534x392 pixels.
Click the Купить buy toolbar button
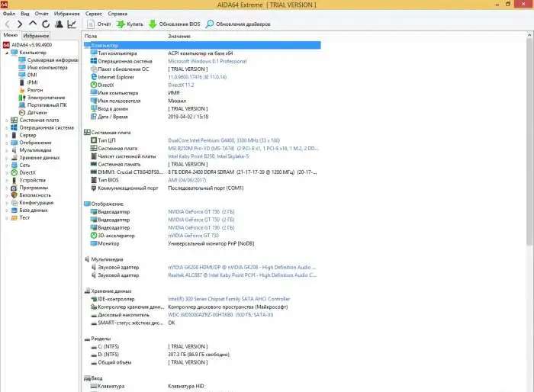click(130, 24)
